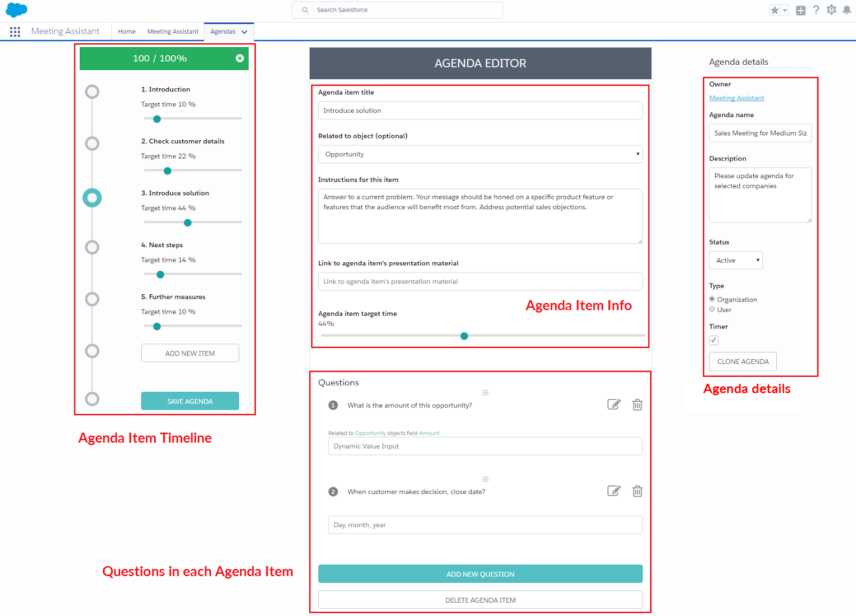The image size is (856, 616).
Task: Delete the opportunity amount question
Action: coord(637,405)
